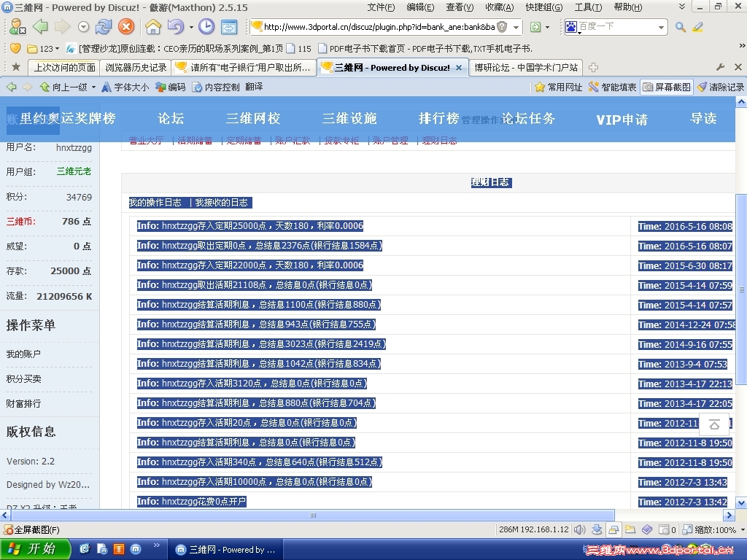Open the undo arrow dropdown menu
The height and width of the screenshot is (560, 747).
click(191, 27)
